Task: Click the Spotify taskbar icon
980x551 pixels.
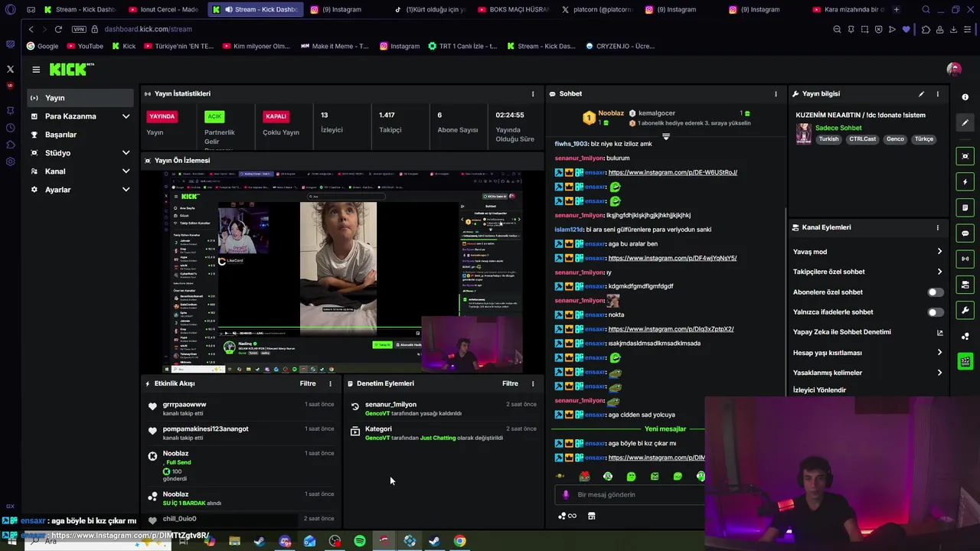Action: (x=360, y=541)
